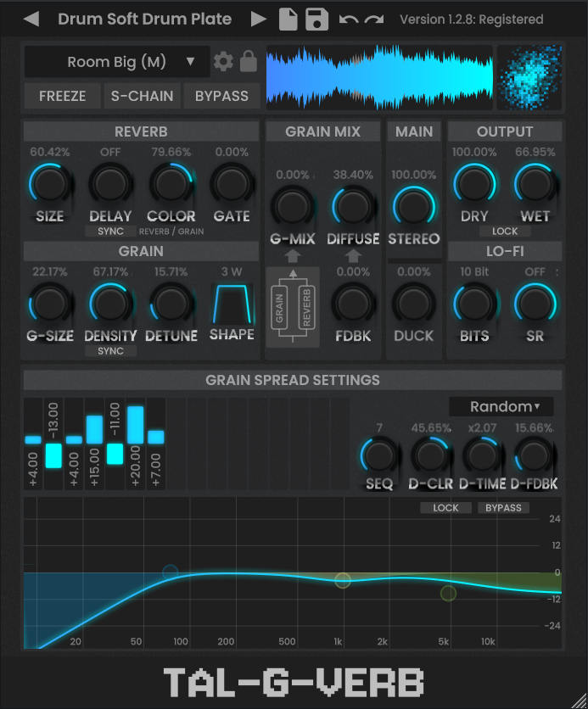Click the D-TIME knob

point(482,456)
